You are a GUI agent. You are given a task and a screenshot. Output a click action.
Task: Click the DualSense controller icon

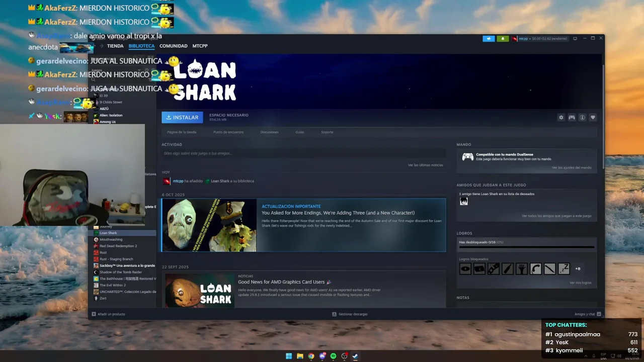pyautogui.click(x=468, y=157)
